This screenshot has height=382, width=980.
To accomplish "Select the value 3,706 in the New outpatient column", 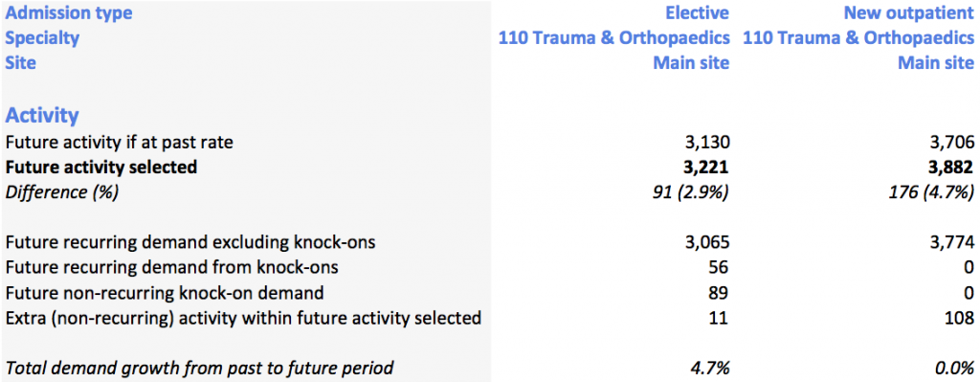I will 949,143.
